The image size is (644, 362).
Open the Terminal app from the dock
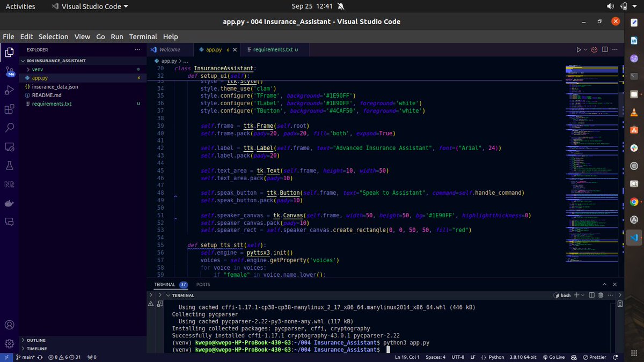click(x=634, y=76)
